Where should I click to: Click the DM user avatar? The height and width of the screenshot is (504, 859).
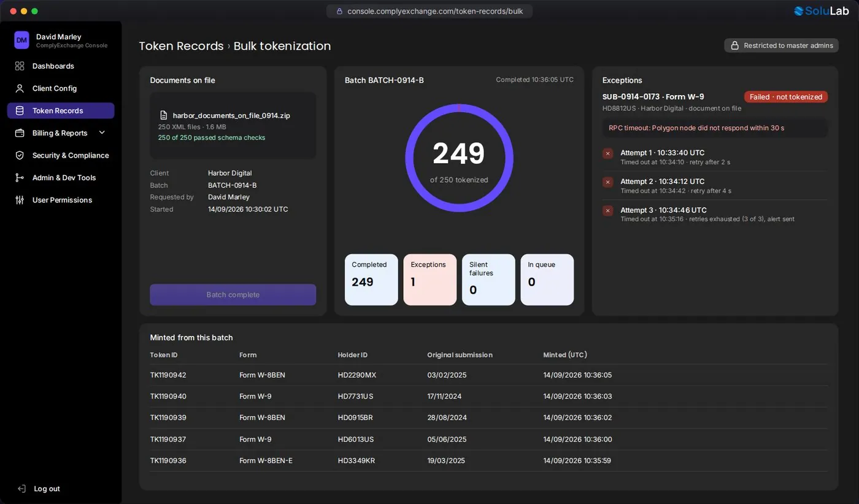pyautogui.click(x=21, y=40)
